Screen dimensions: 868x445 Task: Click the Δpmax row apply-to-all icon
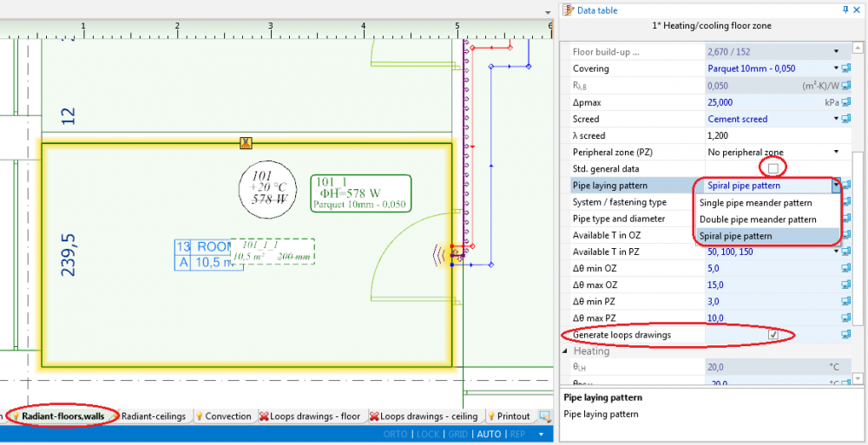(x=846, y=102)
